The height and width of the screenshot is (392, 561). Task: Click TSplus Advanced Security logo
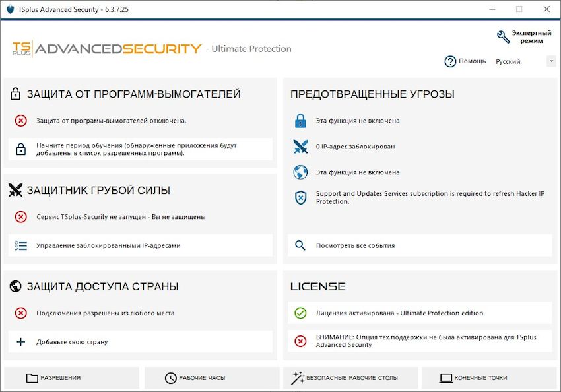click(x=107, y=49)
